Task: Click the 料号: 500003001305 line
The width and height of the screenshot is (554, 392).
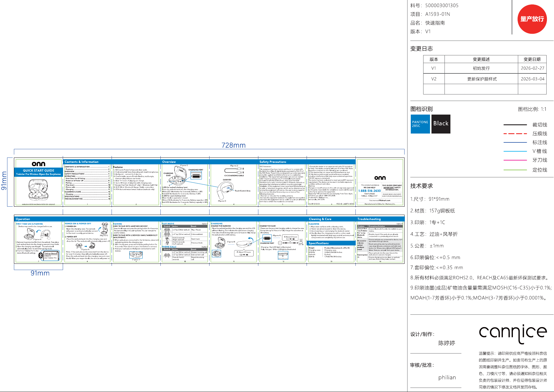Action: point(434,5)
